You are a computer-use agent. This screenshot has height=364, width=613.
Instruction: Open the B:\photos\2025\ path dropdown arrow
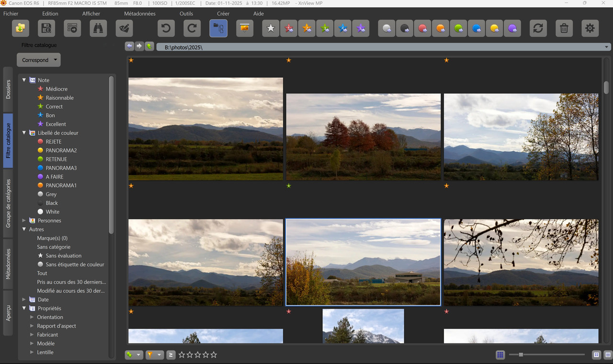pyautogui.click(x=607, y=47)
